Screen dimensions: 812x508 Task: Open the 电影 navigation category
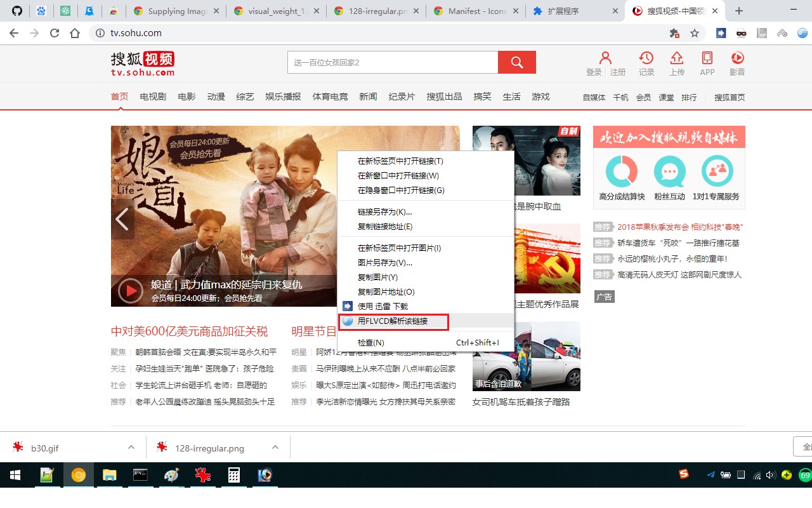[187, 97]
